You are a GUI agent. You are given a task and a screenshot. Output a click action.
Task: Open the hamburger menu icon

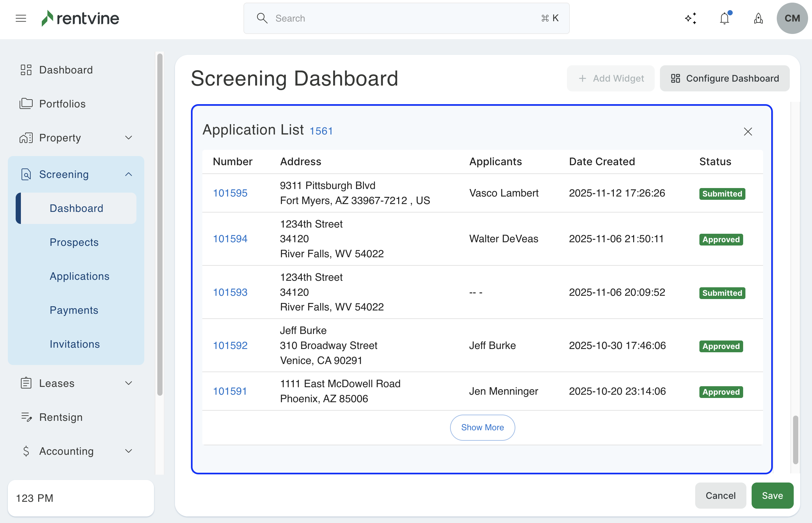point(21,18)
